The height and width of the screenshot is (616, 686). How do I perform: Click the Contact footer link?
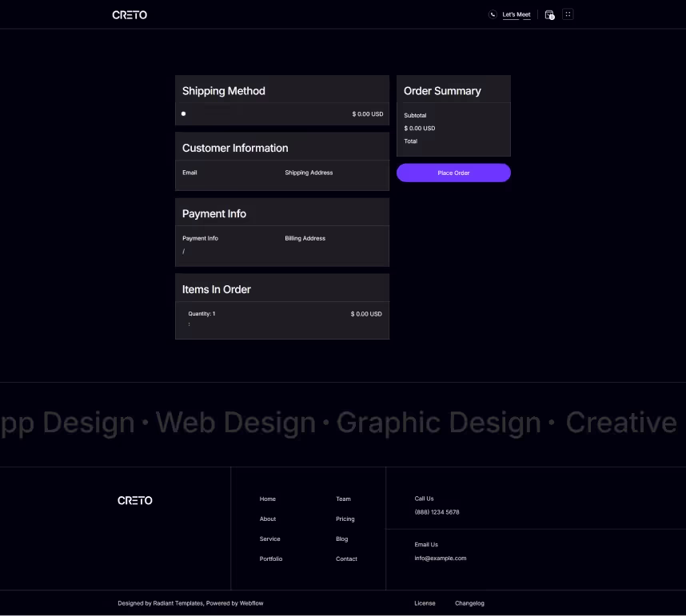346,558
